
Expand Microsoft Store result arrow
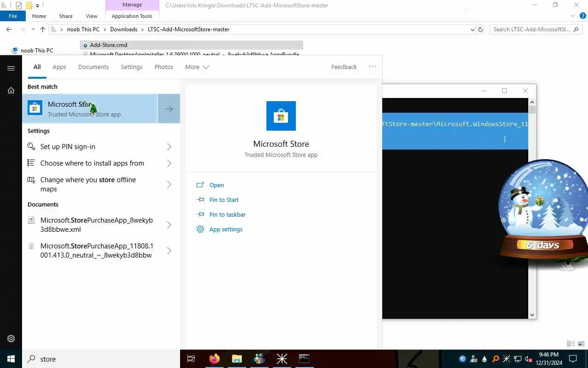169,109
